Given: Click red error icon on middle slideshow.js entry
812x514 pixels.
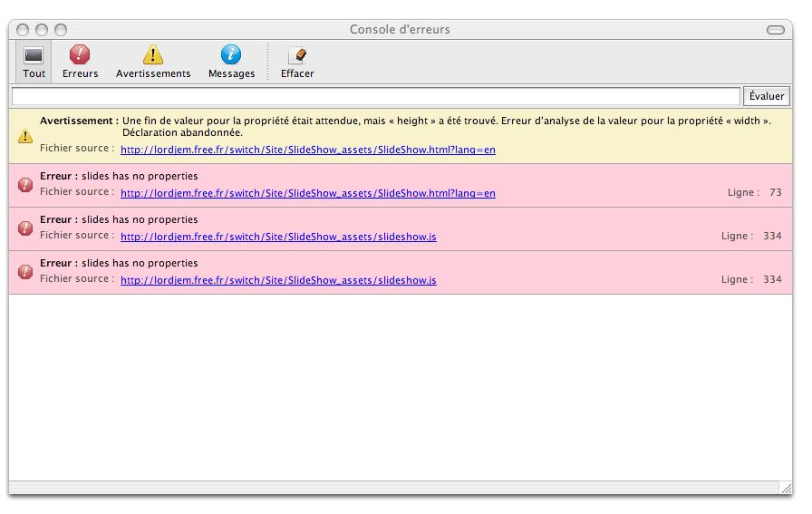Looking at the screenshot, I should coord(25,228).
